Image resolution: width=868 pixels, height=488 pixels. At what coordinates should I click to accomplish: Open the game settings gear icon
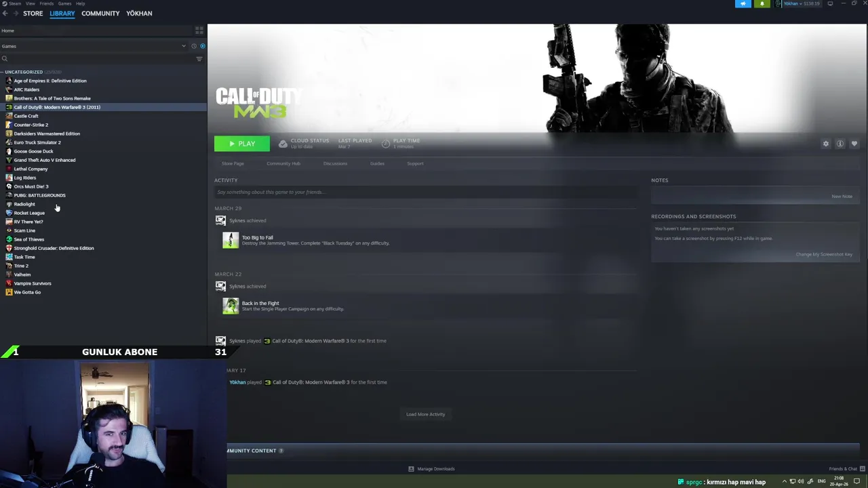point(825,144)
